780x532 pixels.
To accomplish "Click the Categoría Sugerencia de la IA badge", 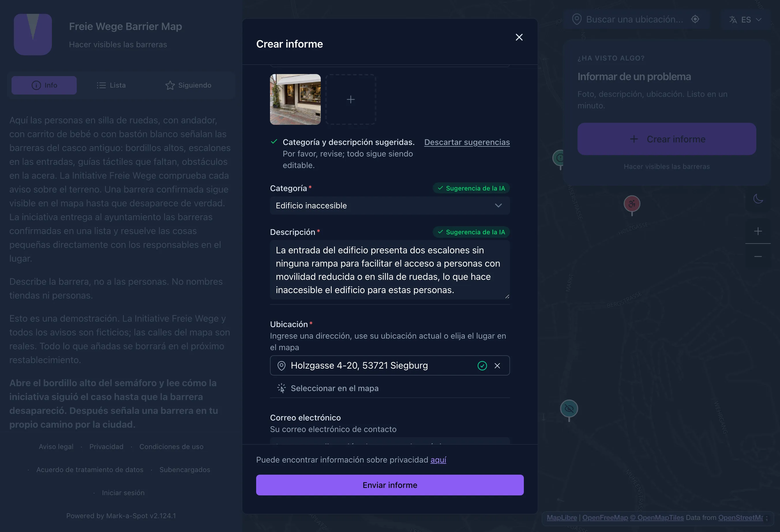I will tap(471, 188).
